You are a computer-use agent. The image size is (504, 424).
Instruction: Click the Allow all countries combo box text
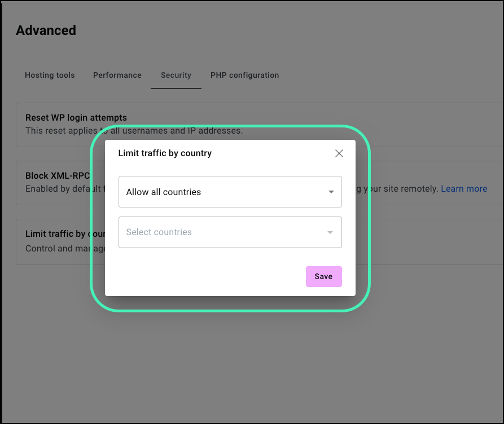(x=163, y=192)
